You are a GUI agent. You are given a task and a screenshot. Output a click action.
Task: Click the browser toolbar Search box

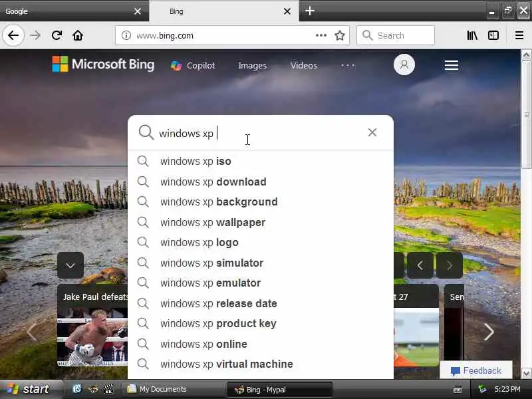pos(396,35)
